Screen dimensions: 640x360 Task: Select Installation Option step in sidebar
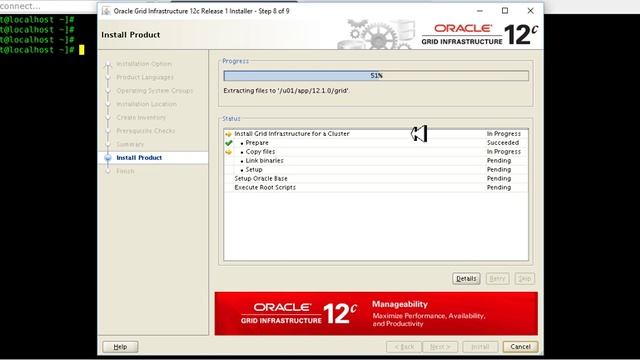[144, 64]
